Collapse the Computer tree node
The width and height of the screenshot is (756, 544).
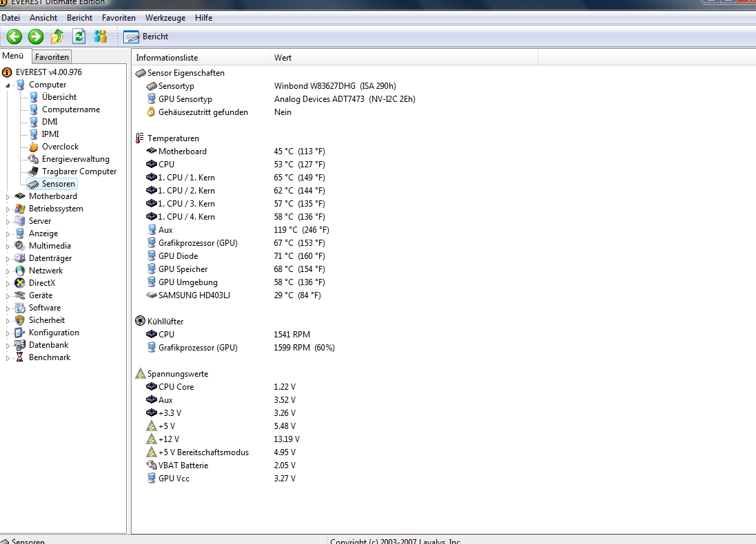(8, 85)
